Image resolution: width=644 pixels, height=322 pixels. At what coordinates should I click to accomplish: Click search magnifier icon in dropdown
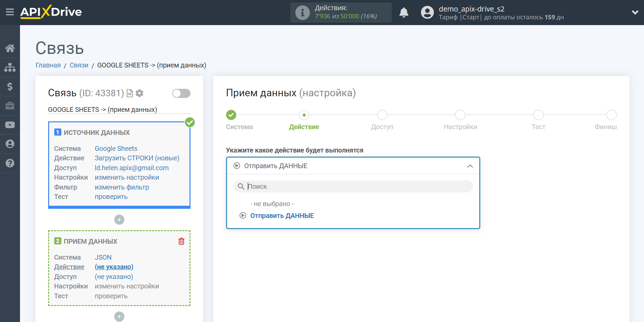(241, 186)
